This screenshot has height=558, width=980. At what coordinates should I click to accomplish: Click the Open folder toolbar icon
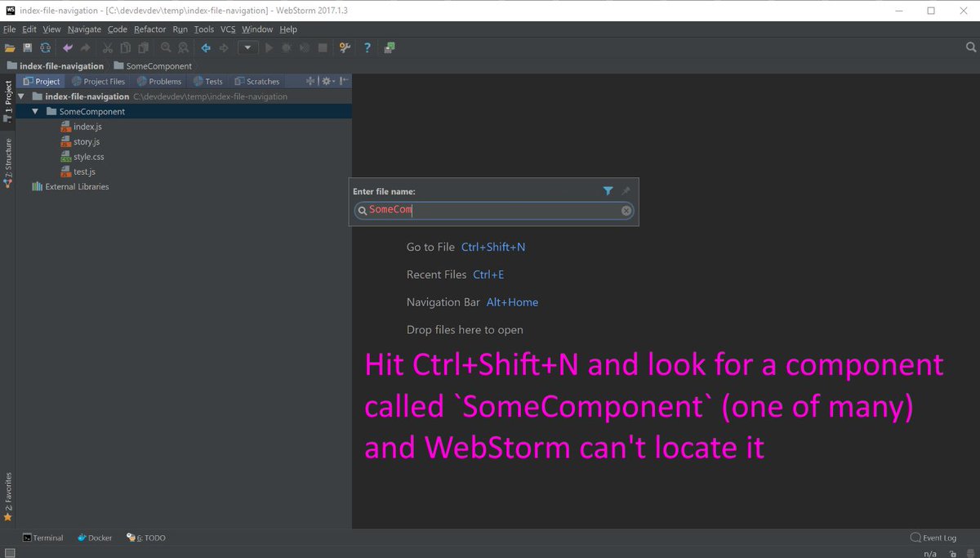10,48
